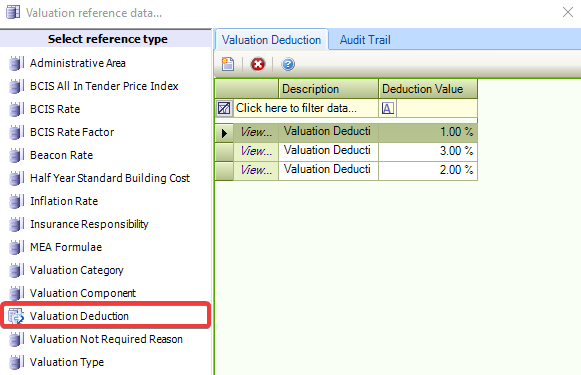Select the row header of 2.00 % row
The image size is (581, 375).
(224, 171)
